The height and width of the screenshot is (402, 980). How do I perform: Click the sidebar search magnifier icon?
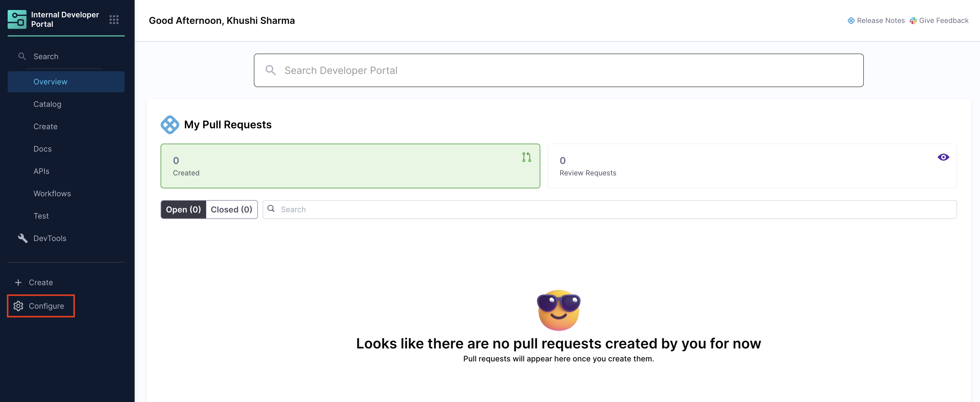22,56
